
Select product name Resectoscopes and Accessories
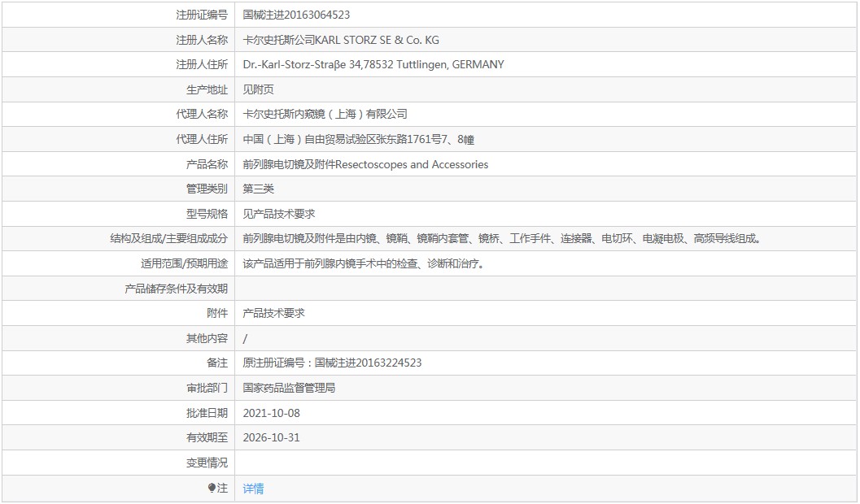pyautogui.click(x=412, y=164)
